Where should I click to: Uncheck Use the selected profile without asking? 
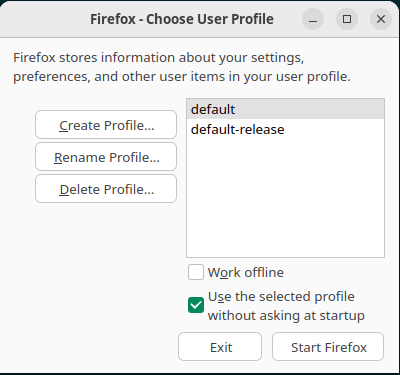[196, 305]
